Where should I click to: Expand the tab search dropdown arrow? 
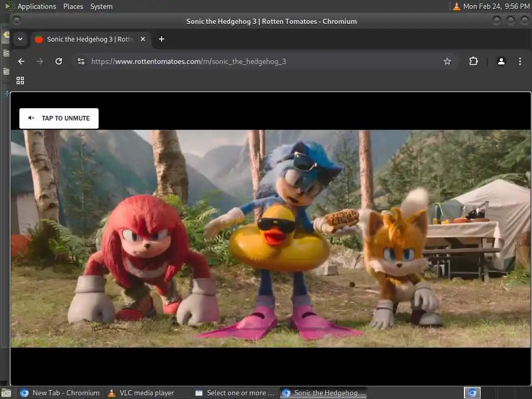[x=20, y=39]
